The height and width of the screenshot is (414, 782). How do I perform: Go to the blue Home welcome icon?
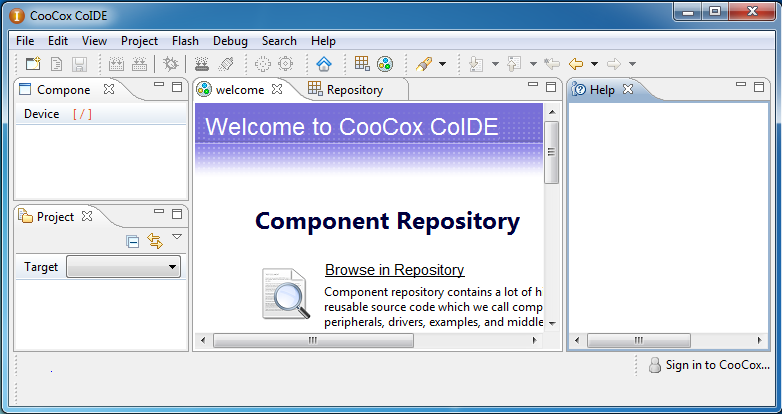[324, 64]
